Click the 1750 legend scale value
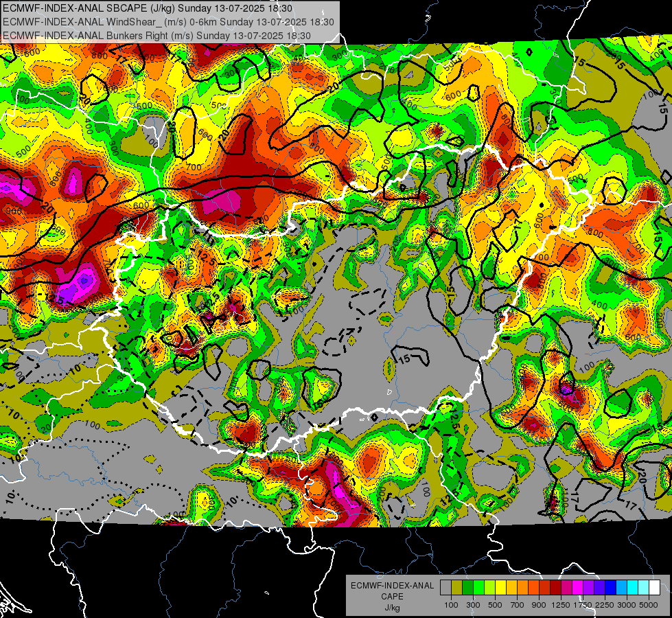 click(582, 605)
